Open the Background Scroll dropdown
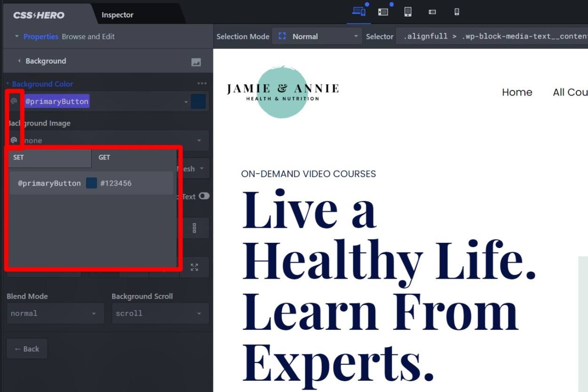This screenshot has height=392, width=588. pyautogui.click(x=160, y=313)
